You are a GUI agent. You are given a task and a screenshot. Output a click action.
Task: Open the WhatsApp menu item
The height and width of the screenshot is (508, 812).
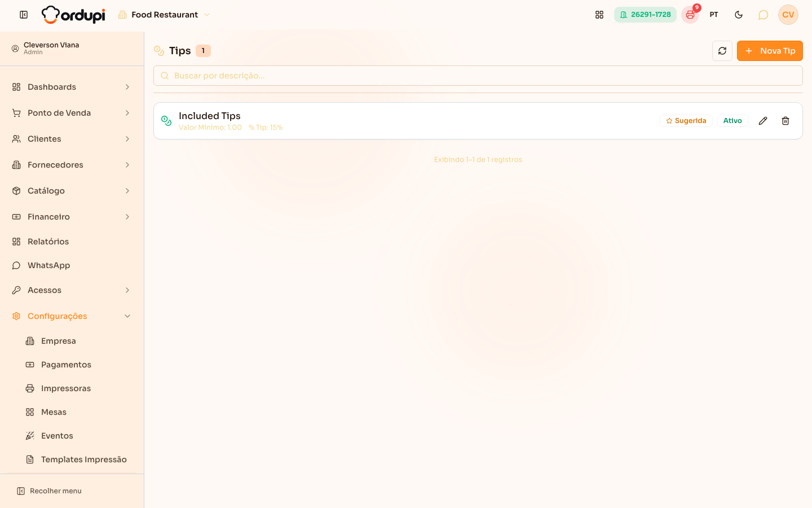(72, 265)
